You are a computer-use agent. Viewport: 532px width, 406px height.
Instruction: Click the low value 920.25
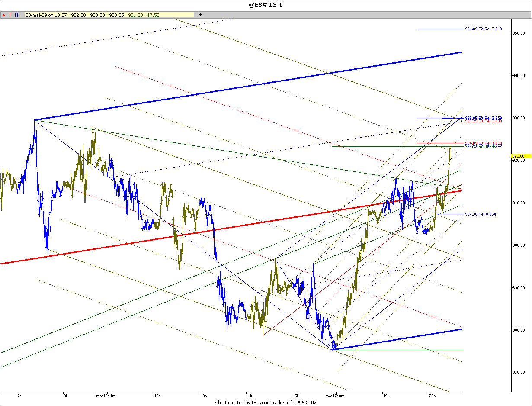[116, 15]
